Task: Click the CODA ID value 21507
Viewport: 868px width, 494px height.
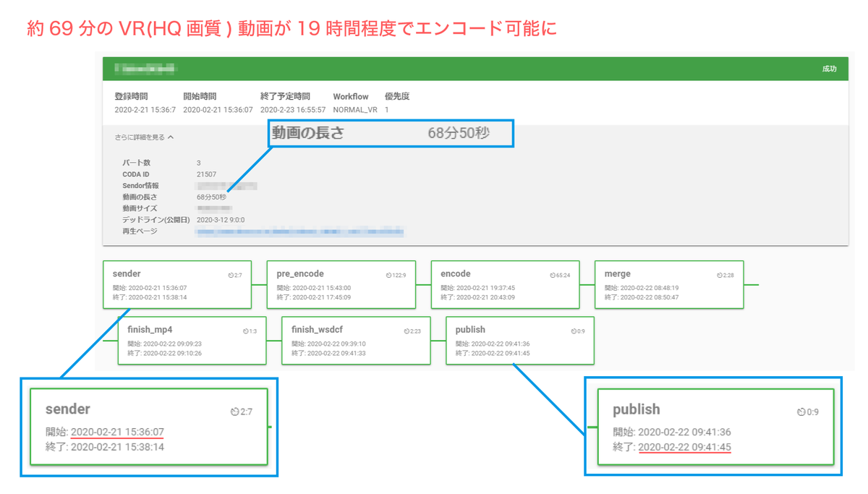Action: 206,174
